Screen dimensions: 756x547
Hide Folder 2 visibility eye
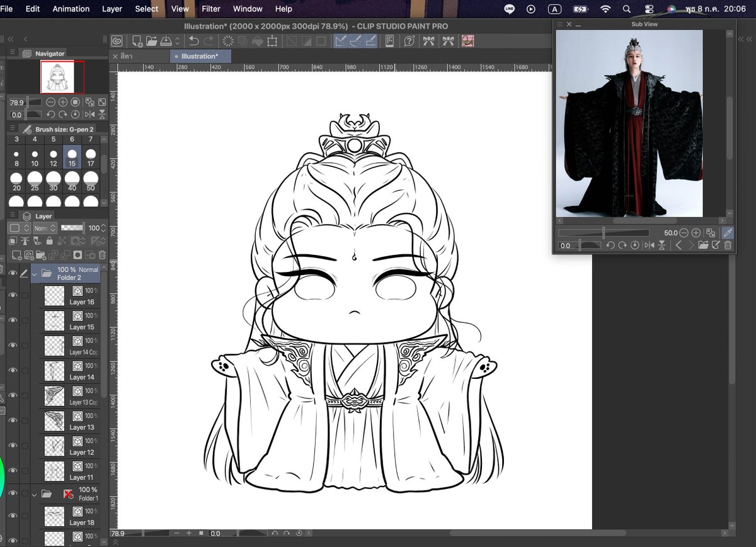[12, 273]
